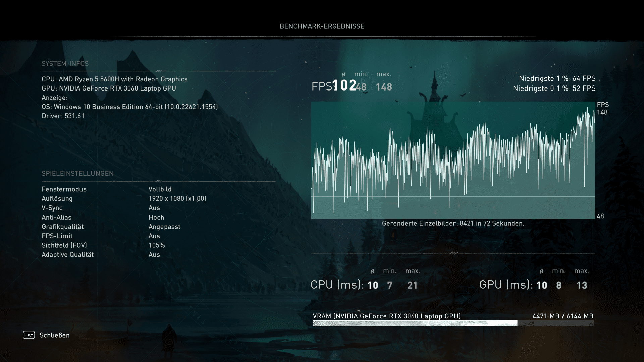
Task: Click the Esc key icon
Action: [29, 335]
